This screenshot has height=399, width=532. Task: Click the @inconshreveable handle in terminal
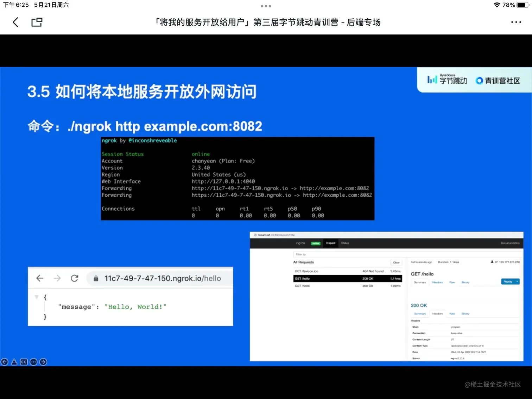pyautogui.click(x=153, y=140)
